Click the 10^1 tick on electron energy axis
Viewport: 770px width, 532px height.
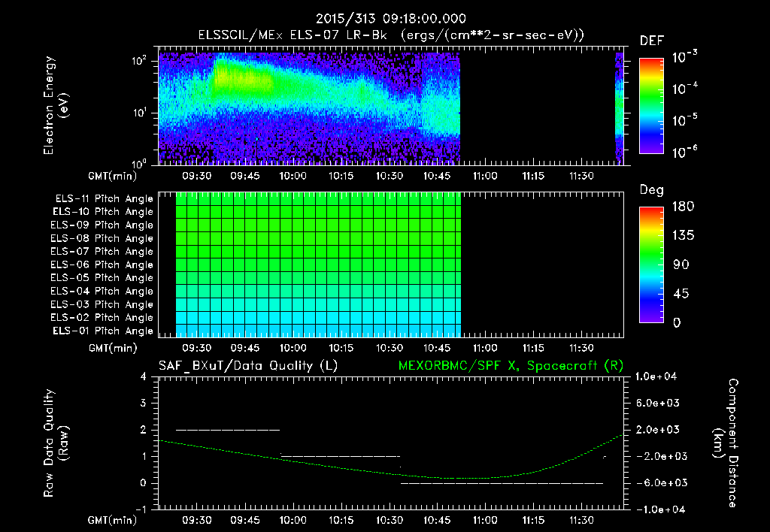click(139, 113)
